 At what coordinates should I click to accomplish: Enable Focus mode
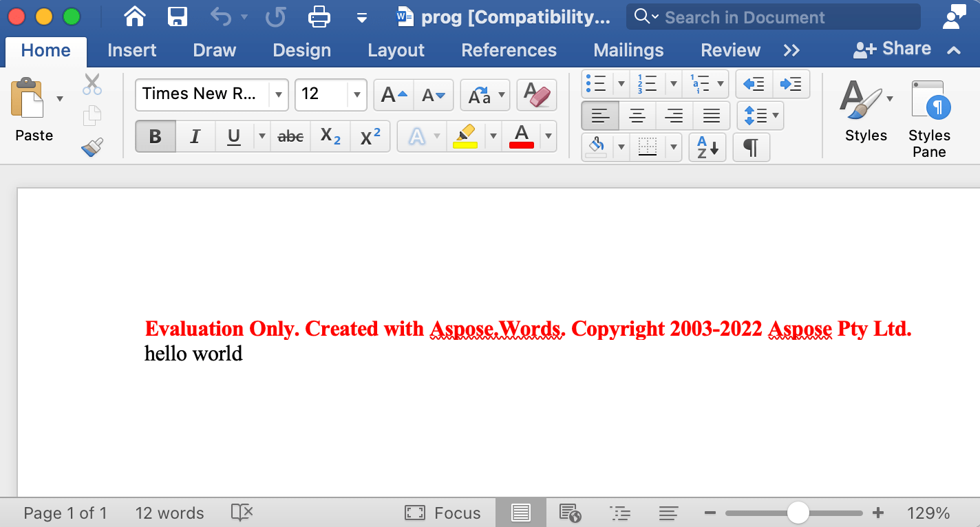point(443,512)
